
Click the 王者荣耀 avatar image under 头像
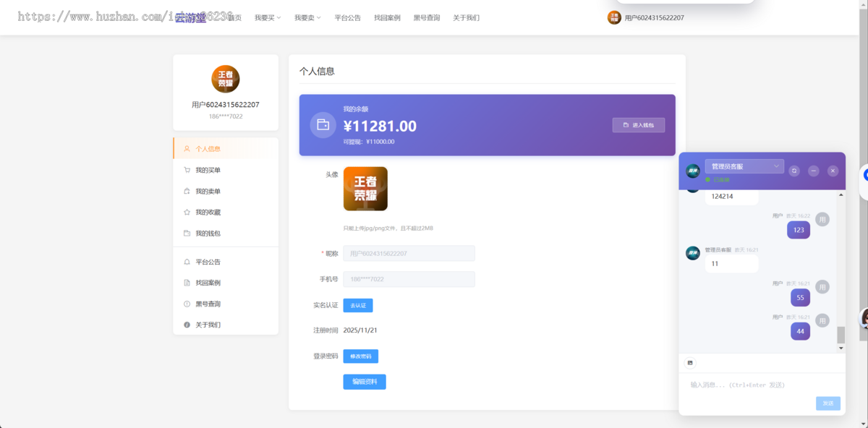tap(365, 189)
